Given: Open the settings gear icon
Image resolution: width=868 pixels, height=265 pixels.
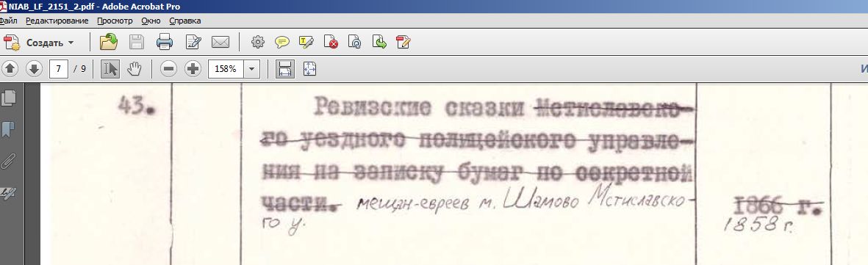Looking at the screenshot, I should click(x=258, y=42).
